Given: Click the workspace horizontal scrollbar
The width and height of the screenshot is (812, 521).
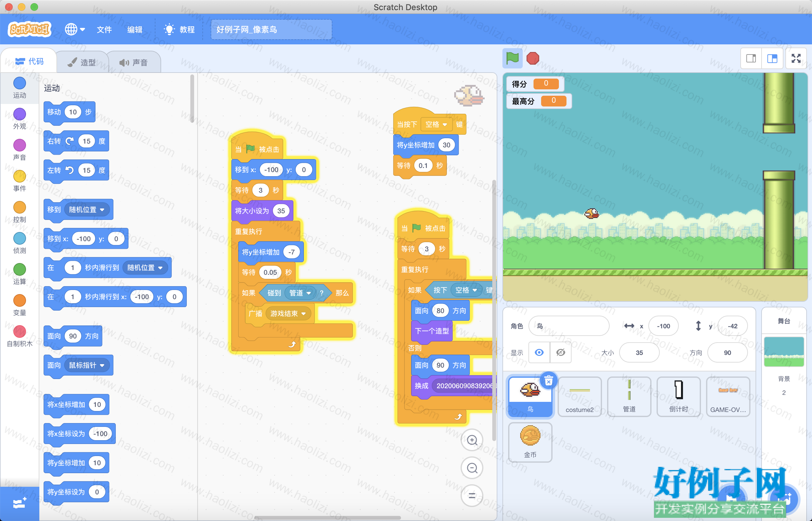Looking at the screenshot, I should [x=327, y=518].
